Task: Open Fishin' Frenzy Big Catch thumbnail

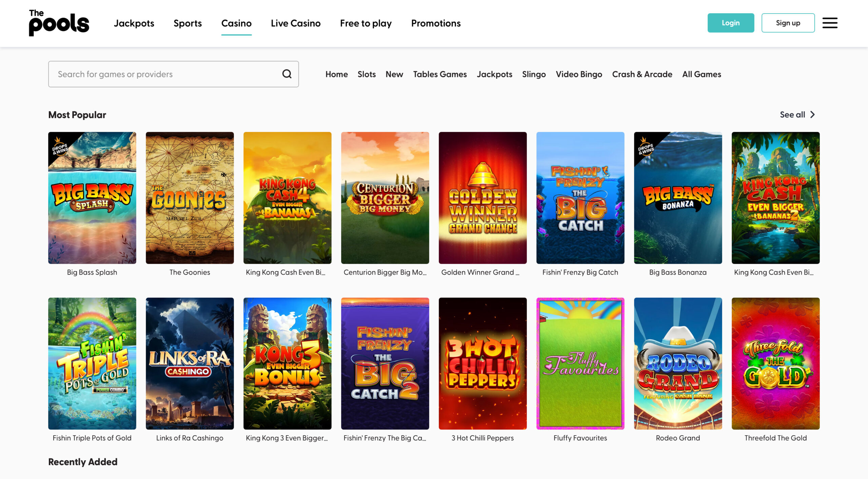Action: tap(580, 198)
